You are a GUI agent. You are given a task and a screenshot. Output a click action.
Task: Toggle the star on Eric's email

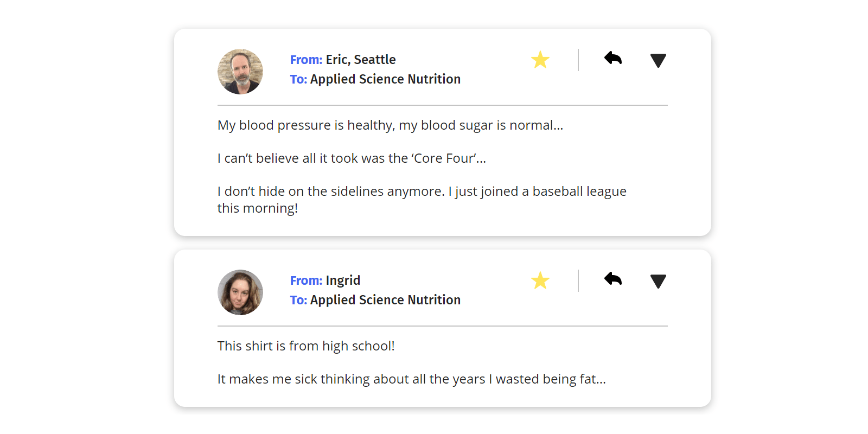(540, 60)
